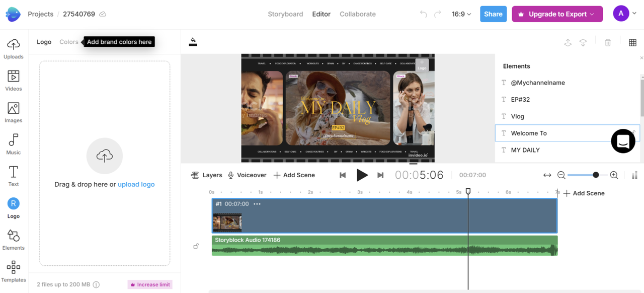The width and height of the screenshot is (644, 293).
Task: Select the Storyblock Audio 174186 track
Action: tap(384, 246)
